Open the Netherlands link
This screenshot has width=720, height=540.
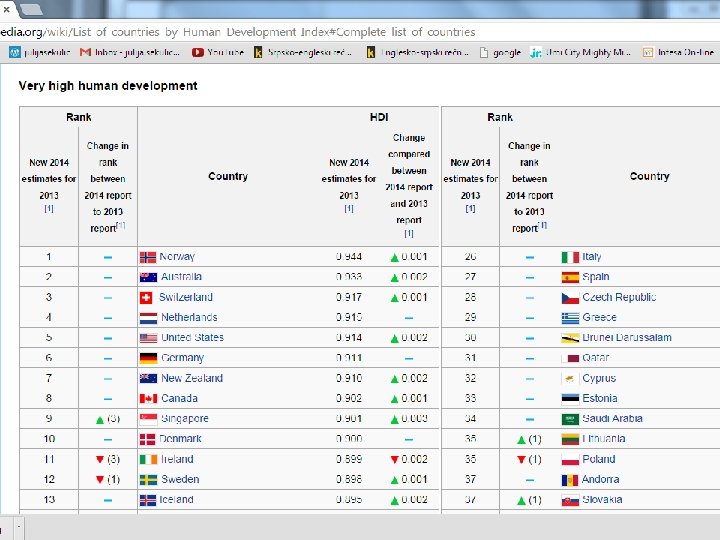189,317
